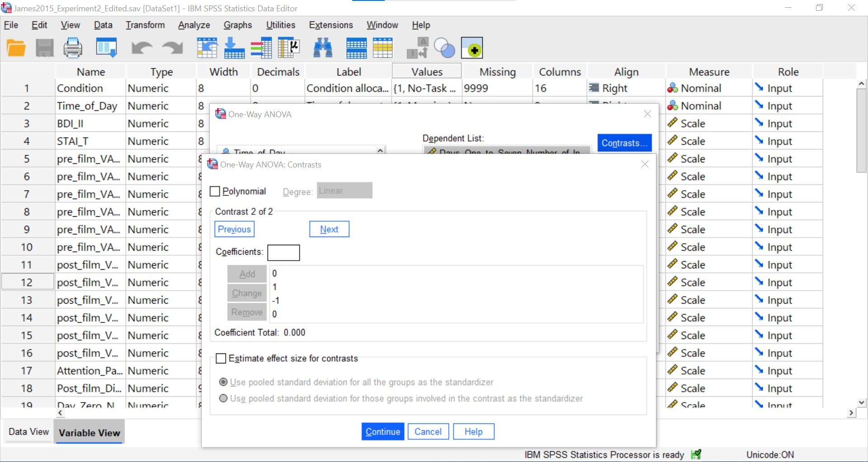Click Value labels toolbar icon
868x462 pixels.
[x=417, y=48]
